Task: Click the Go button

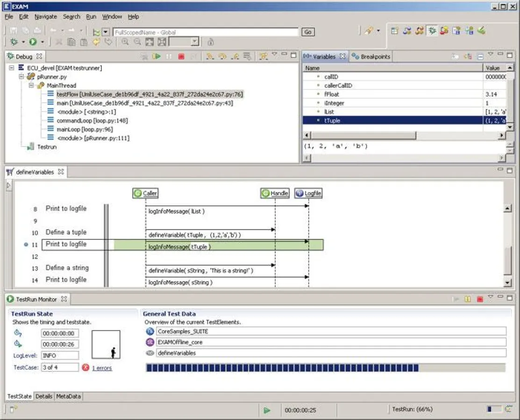Action: pyautogui.click(x=308, y=32)
